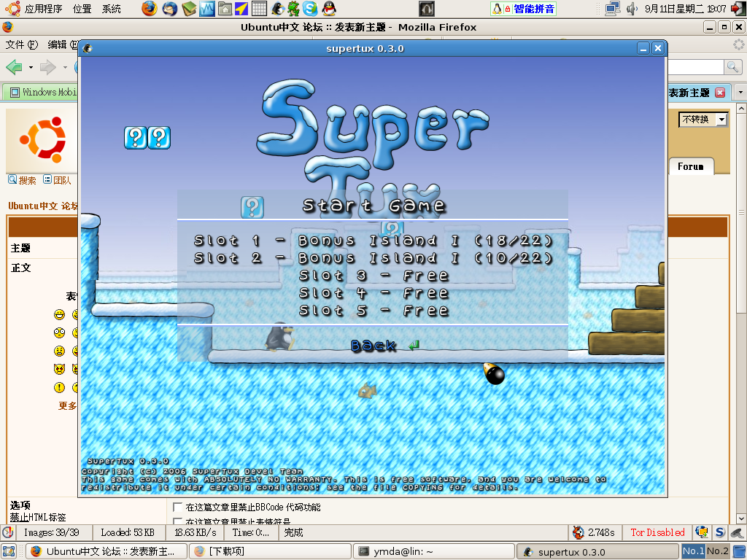Switch to the ymda@lin terminal taskbar button
The image size is (747, 560).
(x=434, y=551)
